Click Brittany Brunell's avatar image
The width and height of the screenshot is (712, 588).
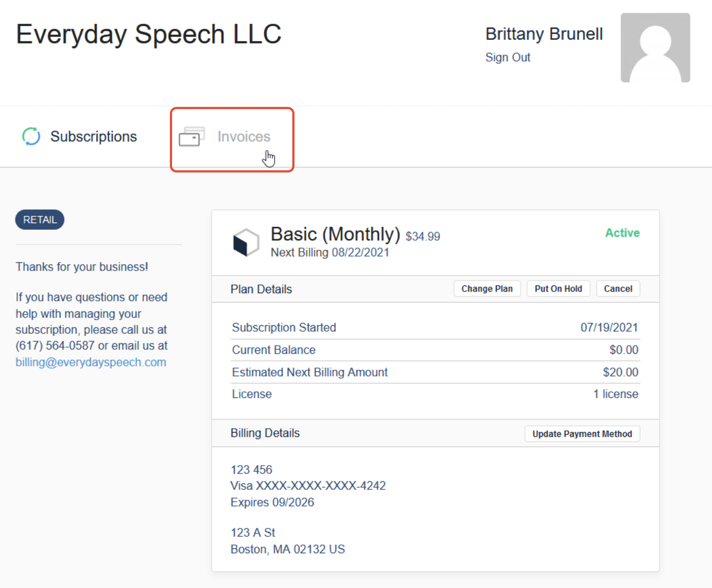click(655, 48)
